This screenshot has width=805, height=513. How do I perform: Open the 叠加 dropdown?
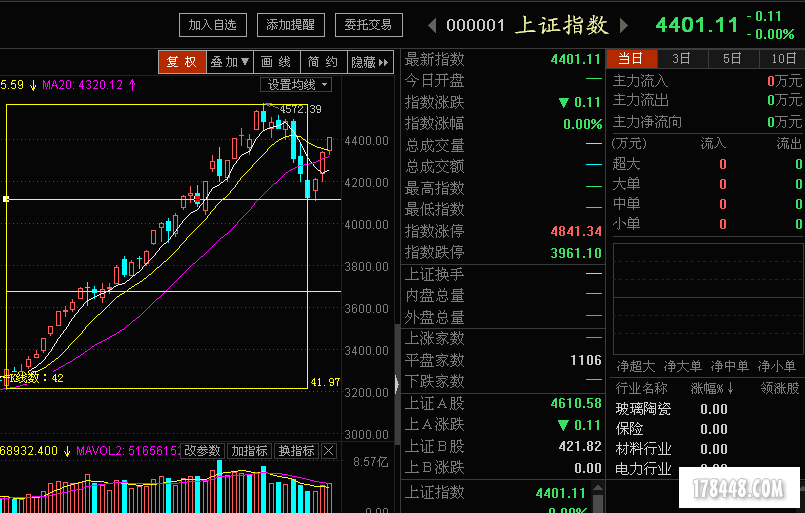(x=229, y=62)
